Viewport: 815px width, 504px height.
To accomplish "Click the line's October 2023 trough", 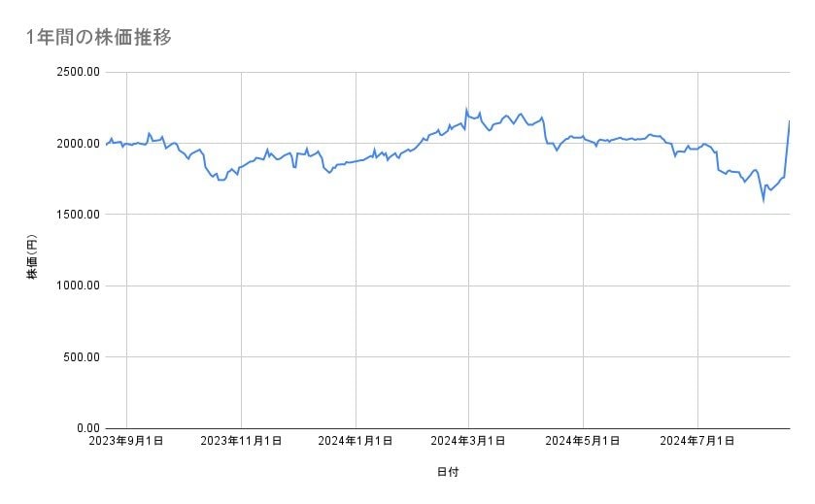I will pos(221,180).
